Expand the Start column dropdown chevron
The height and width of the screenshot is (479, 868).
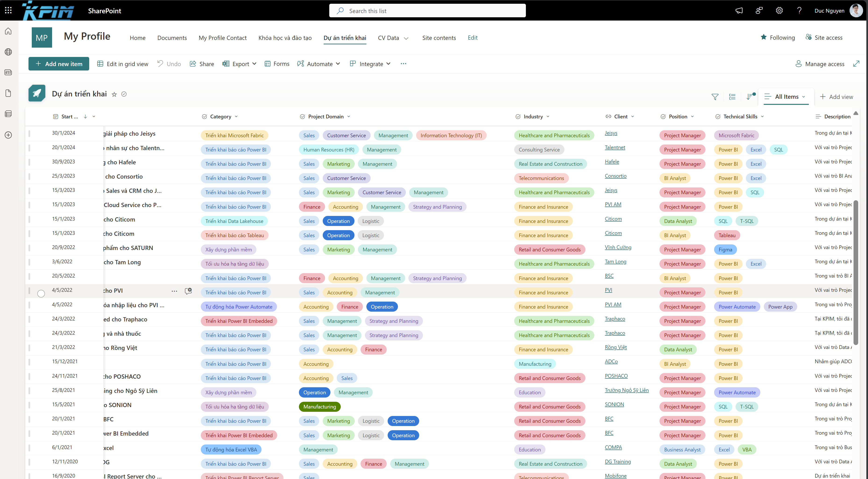(94, 116)
